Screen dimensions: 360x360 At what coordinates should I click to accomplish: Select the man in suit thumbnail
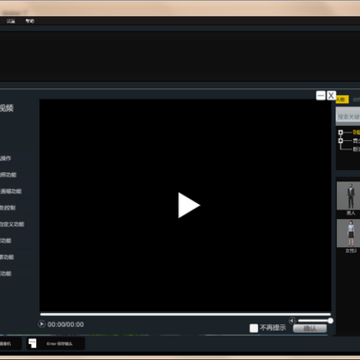[348, 196]
